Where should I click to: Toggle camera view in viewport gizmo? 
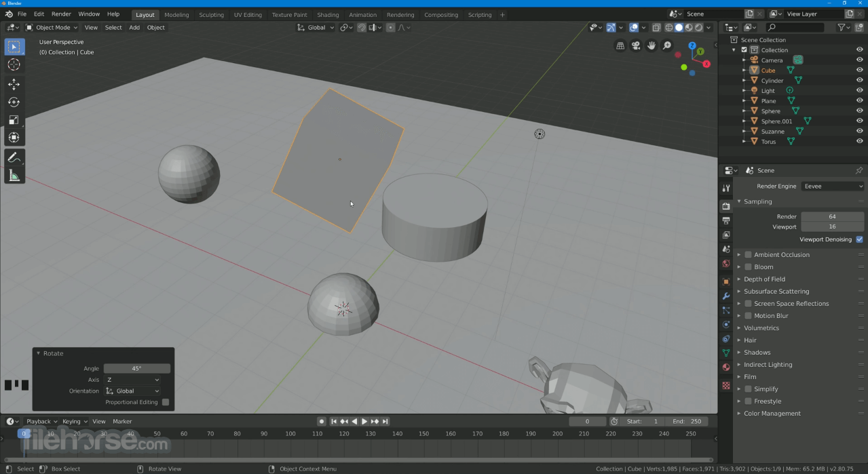point(636,45)
